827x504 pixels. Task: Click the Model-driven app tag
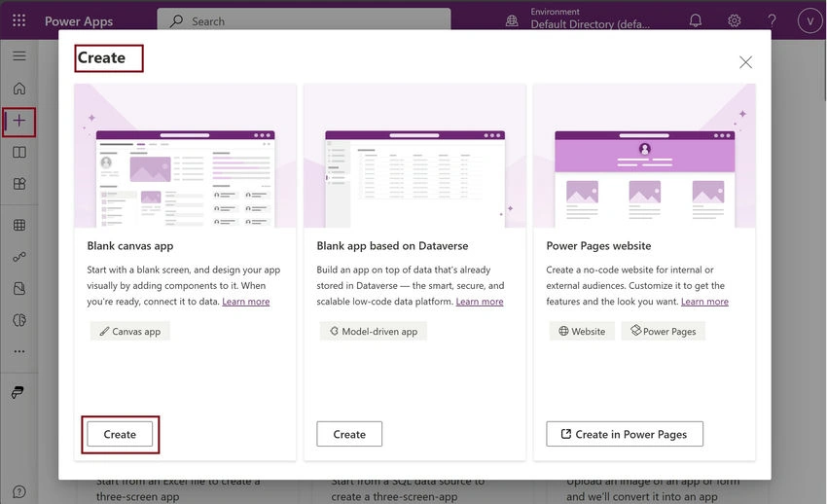pyautogui.click(x=374, y=331)
